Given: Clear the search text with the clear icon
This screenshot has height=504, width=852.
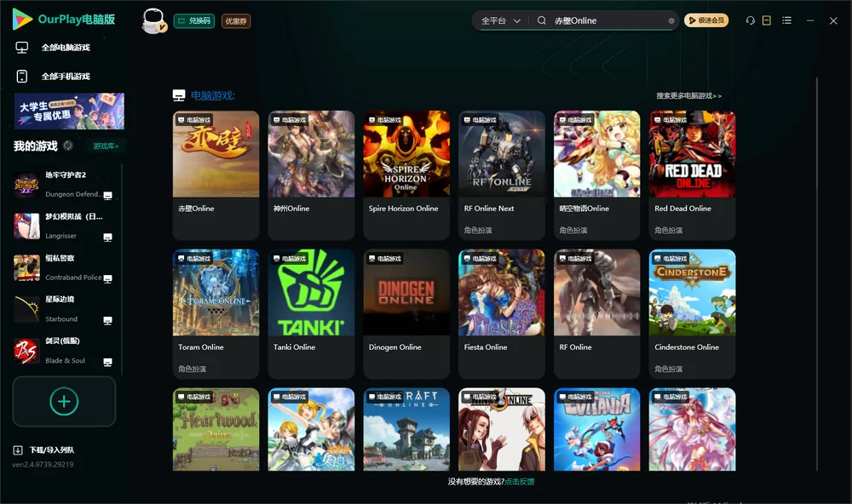Looking at the screenshot, I should [x=671, y=20].
